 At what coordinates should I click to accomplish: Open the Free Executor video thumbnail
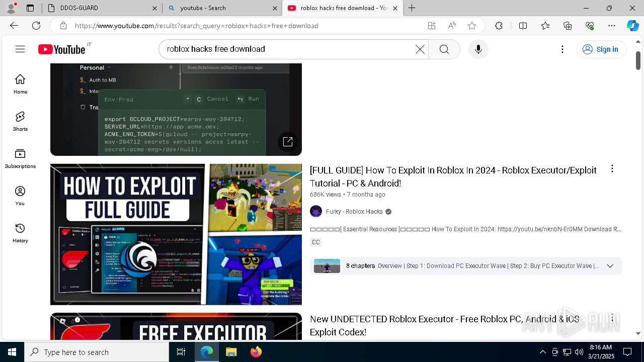176,326
